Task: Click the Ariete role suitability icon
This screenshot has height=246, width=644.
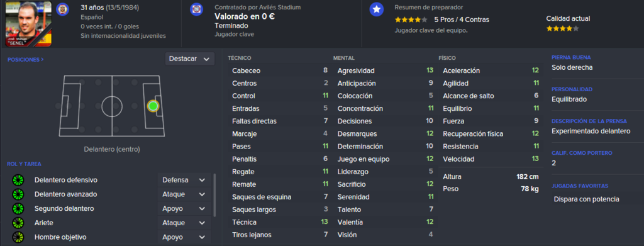Action: coord(18,223)
